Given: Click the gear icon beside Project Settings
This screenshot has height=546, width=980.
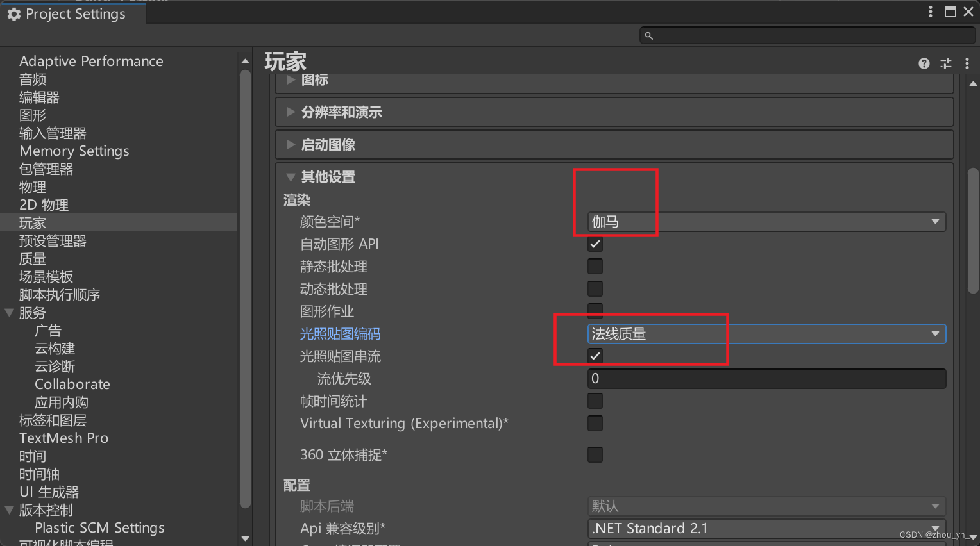Looking at the screenshot, I should point(14,13).
